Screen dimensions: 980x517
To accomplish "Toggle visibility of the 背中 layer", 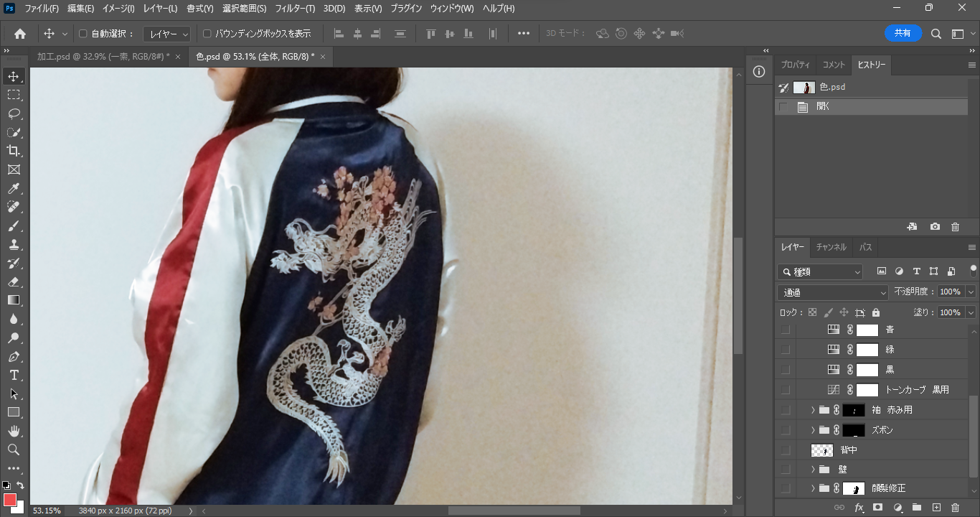I will pos(786,450).
